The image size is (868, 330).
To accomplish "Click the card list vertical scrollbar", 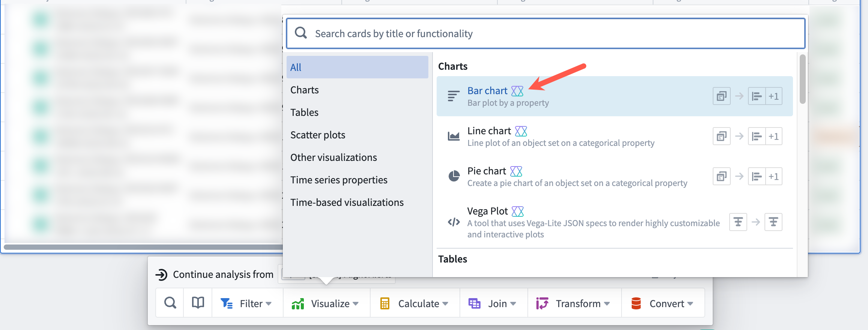I will click(x=802, y=79).
